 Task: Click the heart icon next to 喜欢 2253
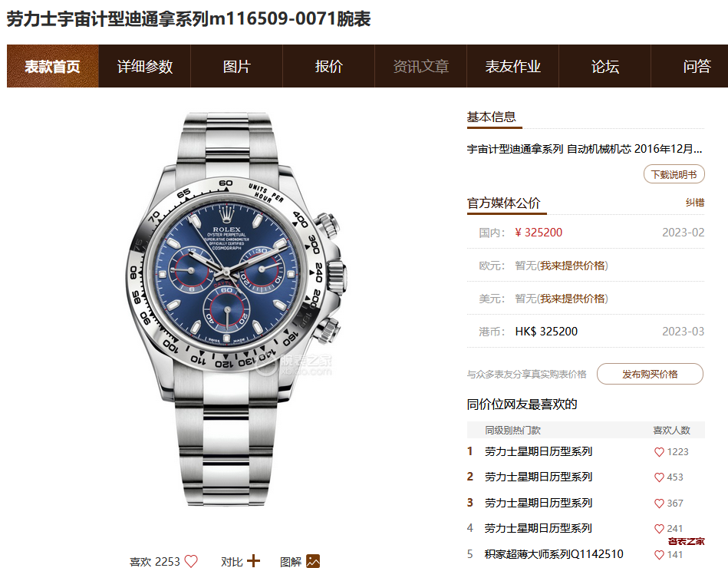point(191,561)
